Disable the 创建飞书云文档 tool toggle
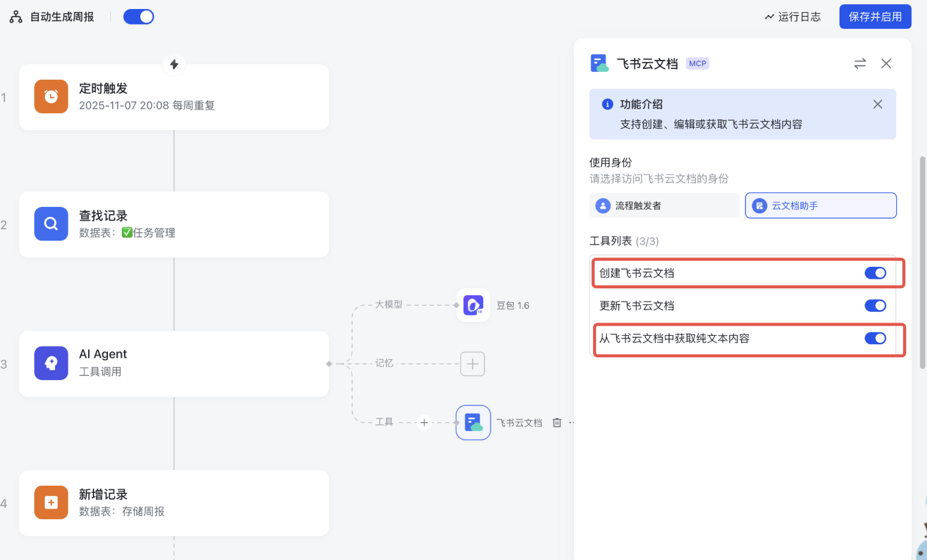The width and height of the screenshot is (927, 560). pos(875,273)
